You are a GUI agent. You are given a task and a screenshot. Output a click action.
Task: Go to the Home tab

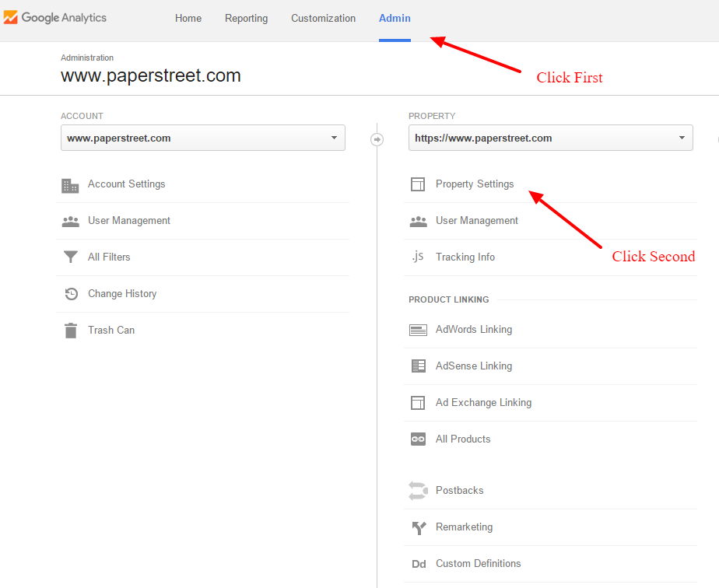188,19
